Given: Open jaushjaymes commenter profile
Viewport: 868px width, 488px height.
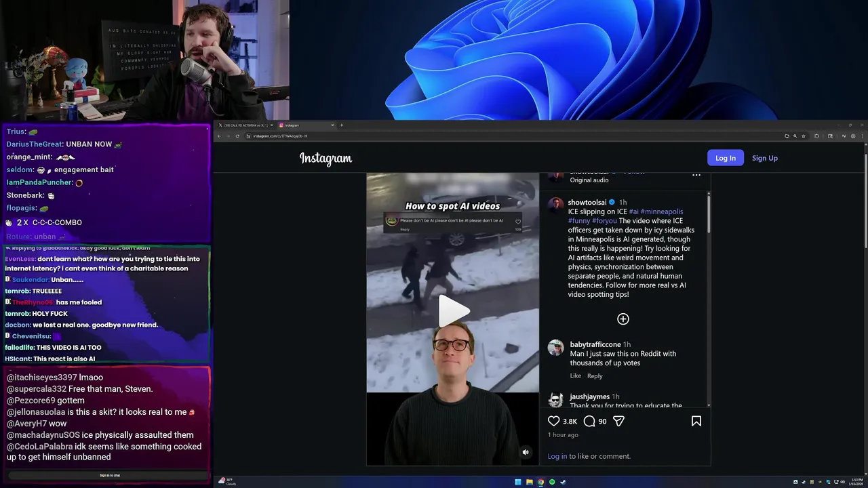Looking at the screenshot, I should [589, 396].
